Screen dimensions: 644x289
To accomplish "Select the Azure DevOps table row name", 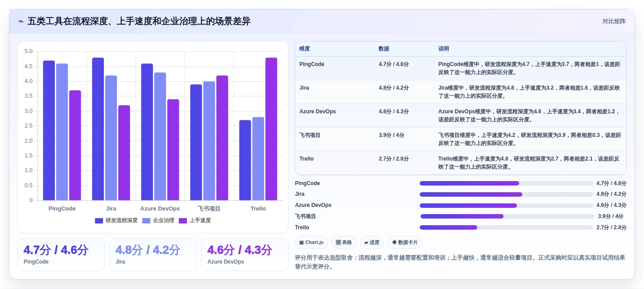I will [x=318, y=111].
